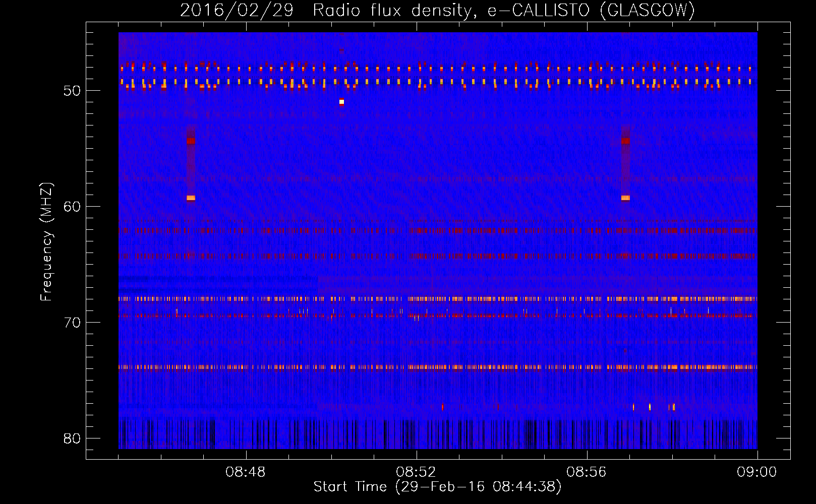The image size is (816, 504).
Task: Click the Start Time axis caption
Action: point(437,487)
